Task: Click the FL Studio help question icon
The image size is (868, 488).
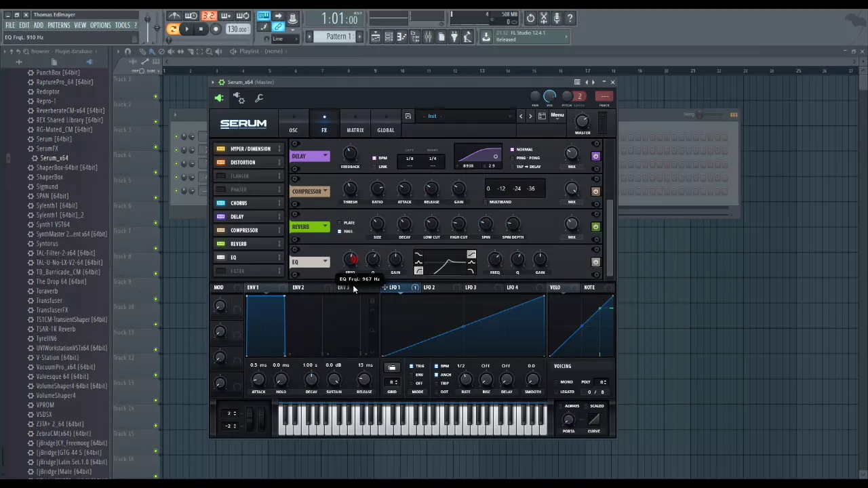Action: (x=570, y=18)
